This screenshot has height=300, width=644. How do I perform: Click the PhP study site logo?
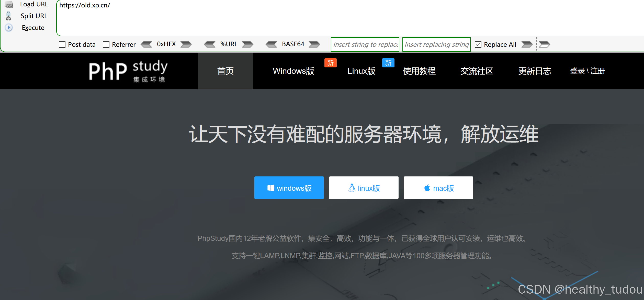[128, 71]
